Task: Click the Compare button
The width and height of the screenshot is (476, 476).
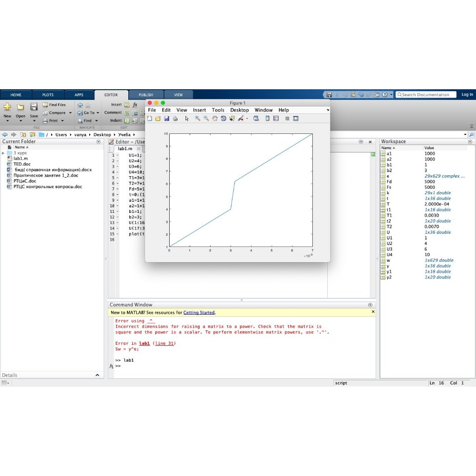Action: (54, 112)
